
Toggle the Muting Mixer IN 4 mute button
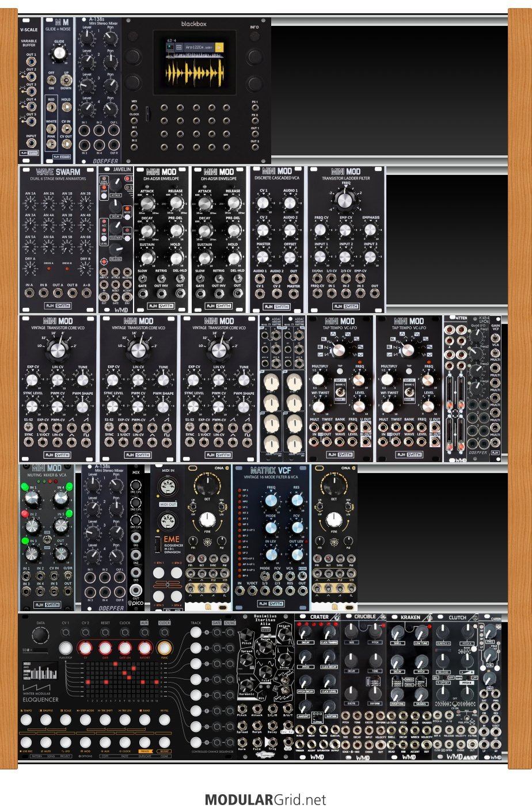click(69, 487)
